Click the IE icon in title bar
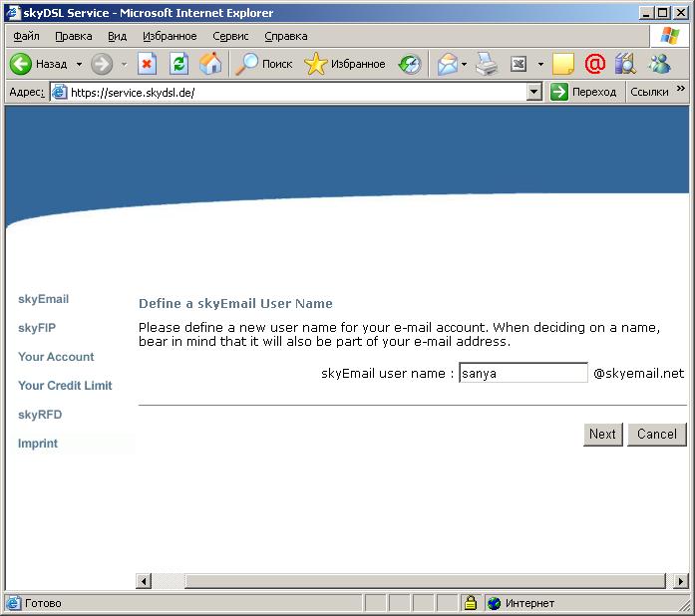The image size is (695, 616). coord(12,12)
